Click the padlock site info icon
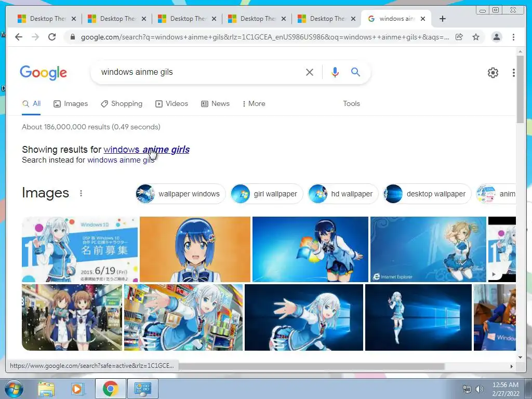This screenshot has height=399, width=532. point(72,37)
